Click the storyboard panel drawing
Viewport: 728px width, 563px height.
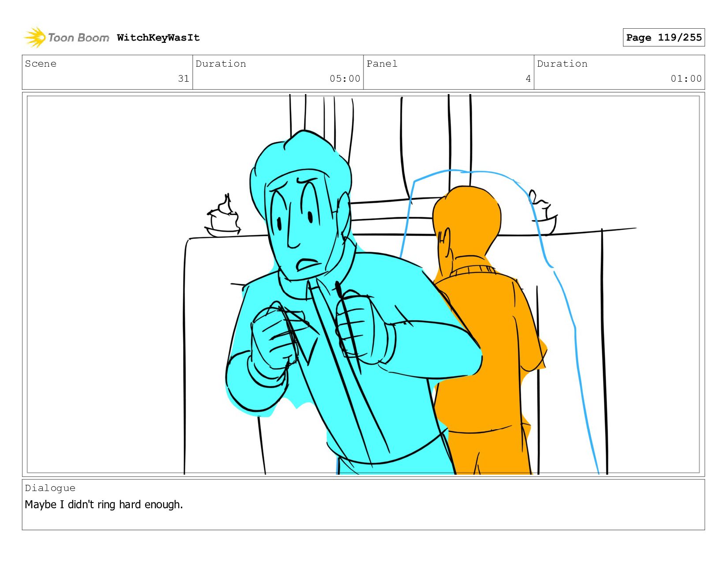pyautogui.click(x=364, y=285)
